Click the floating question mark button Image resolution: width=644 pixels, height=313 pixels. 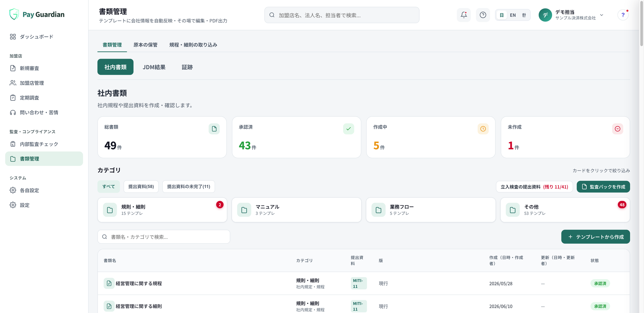click(x=623, y=15)
